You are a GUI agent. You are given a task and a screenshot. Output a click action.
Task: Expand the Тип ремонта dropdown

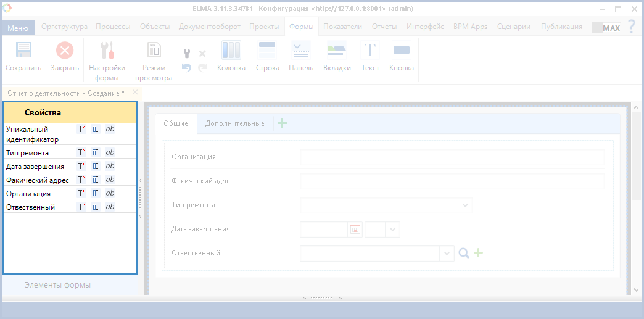point(465,205)
